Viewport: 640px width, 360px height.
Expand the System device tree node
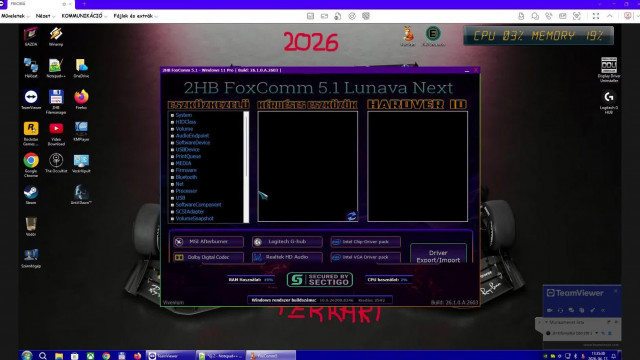(x=172, y=116)
